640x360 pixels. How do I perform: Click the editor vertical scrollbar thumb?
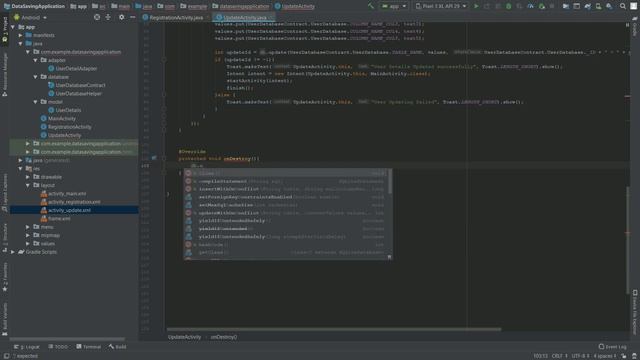coord(627,239)
